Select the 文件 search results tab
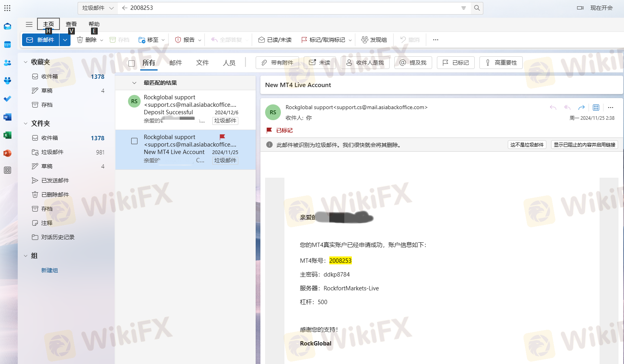624x364 pixels. pyautogui.click(x=202, y=63)
